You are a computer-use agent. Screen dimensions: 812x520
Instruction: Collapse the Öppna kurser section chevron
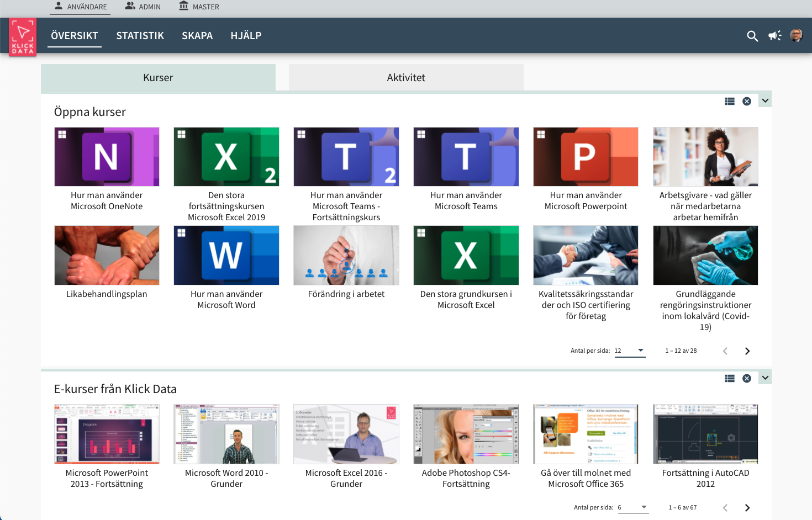[x=764, y=100]
